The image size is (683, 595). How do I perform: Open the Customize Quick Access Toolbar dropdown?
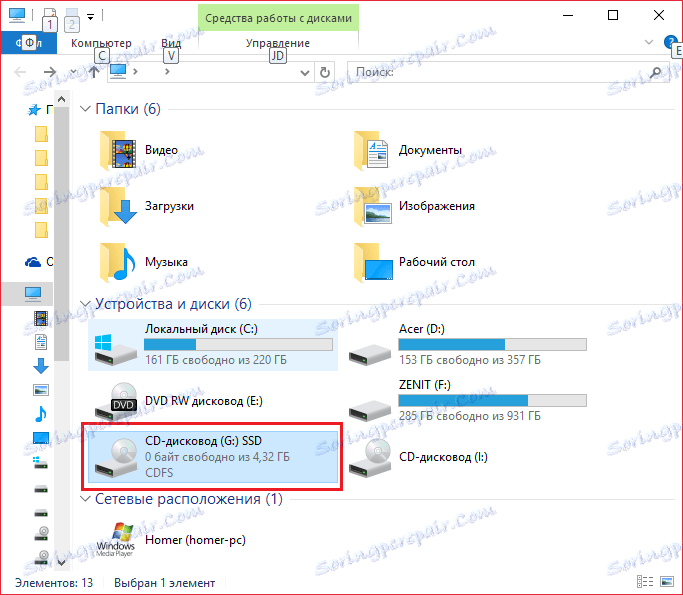(91, 17)
